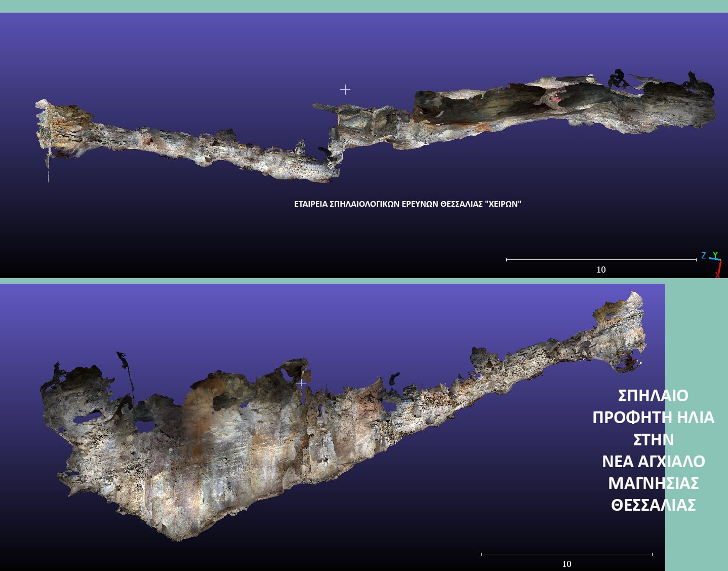This screenshot has width=728, height=571.
Task: Click the title line 'ΠΡΟΦΗΤΗ ΗΛΙΑ'
Action: tap(653, 417)
